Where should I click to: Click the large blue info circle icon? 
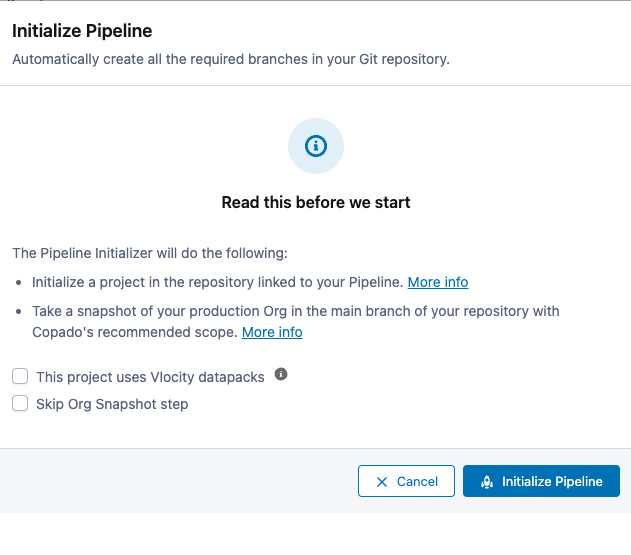(316, 146)
